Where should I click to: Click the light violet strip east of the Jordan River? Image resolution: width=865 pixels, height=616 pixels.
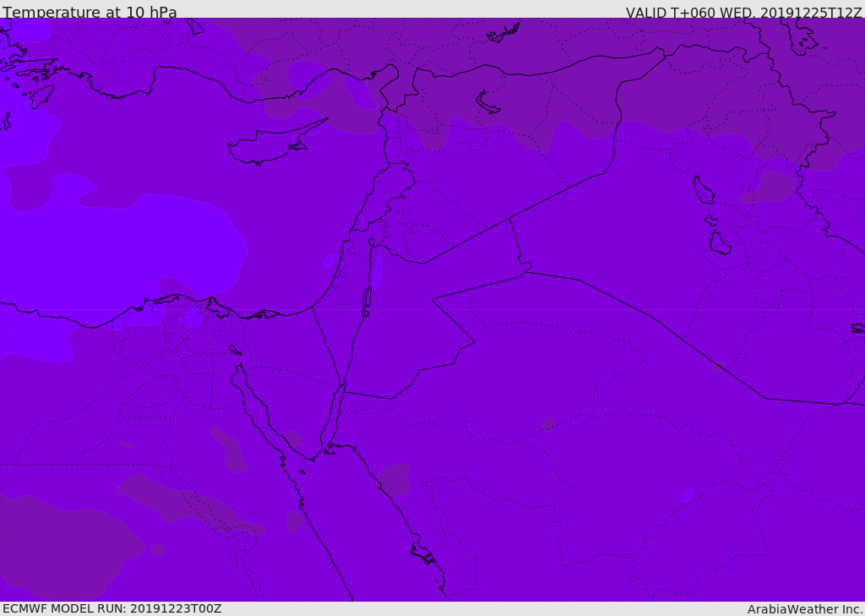378,271
